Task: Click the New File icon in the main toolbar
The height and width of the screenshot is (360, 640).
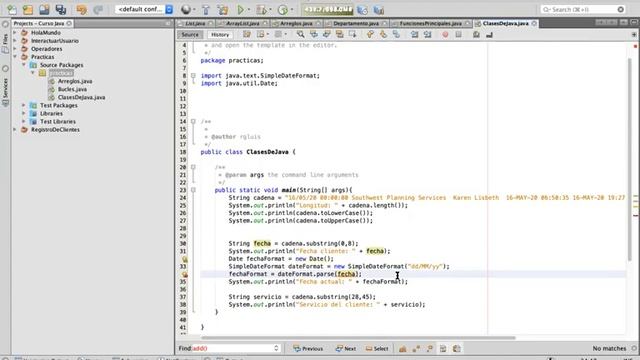Action: pos(12,9)
